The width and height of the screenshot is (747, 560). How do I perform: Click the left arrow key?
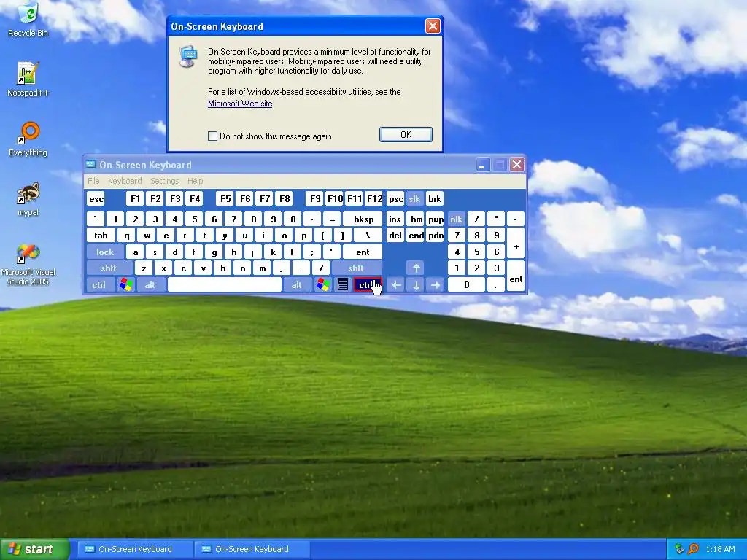tap(396, 285)
